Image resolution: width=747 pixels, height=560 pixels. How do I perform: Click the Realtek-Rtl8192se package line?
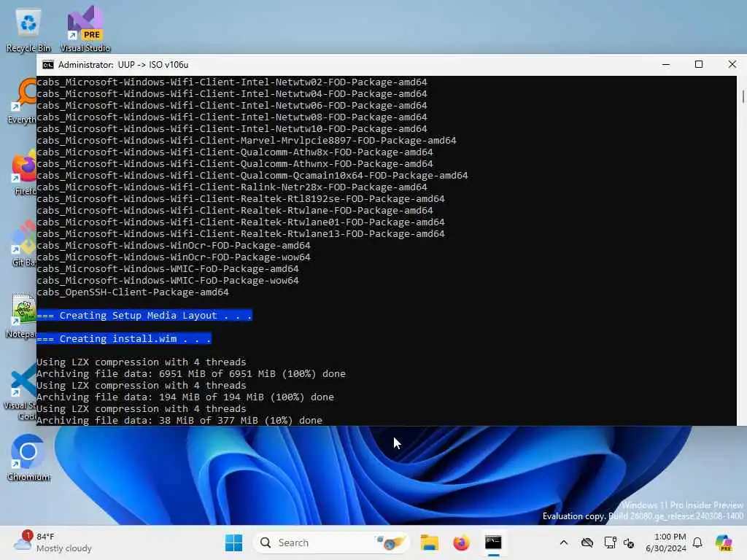click(241, 198)
